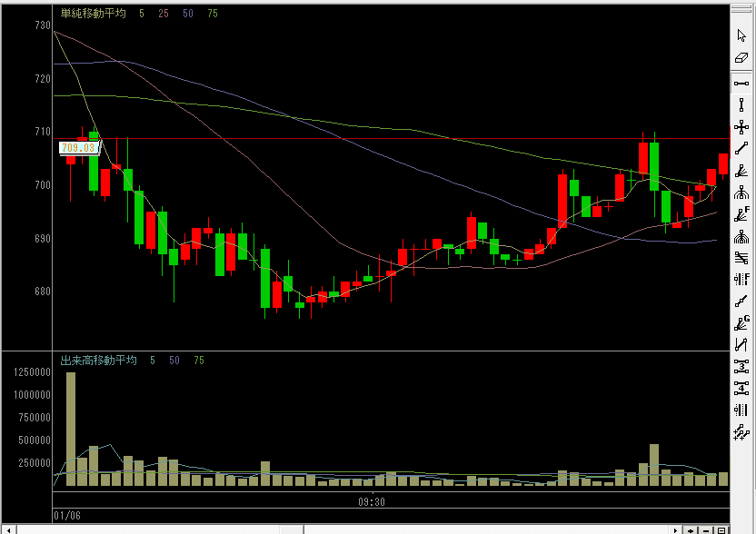Pick the zigzag N-shaped line tool
756x534 pixels.
click(741, 345)
